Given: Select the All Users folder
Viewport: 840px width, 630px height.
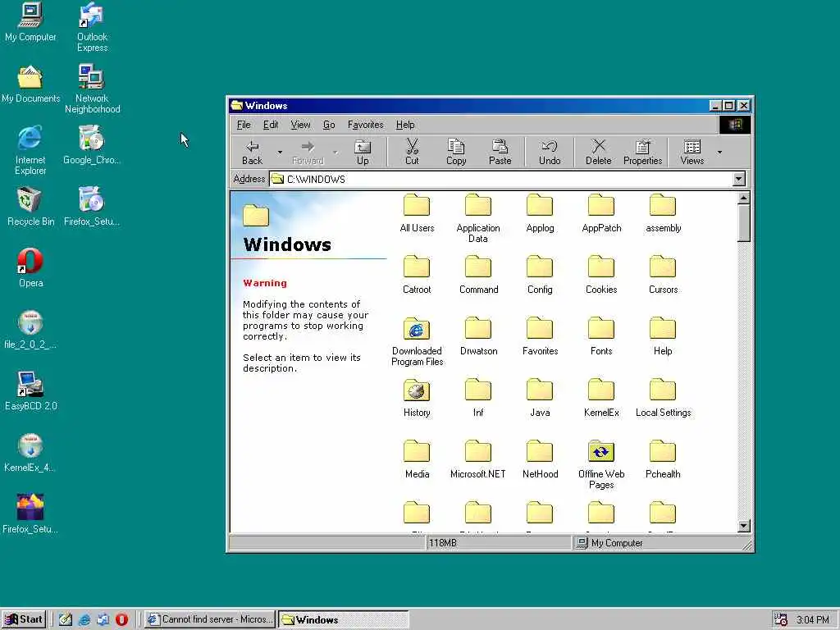Looking at the screenshot, I should coord(417,213).
